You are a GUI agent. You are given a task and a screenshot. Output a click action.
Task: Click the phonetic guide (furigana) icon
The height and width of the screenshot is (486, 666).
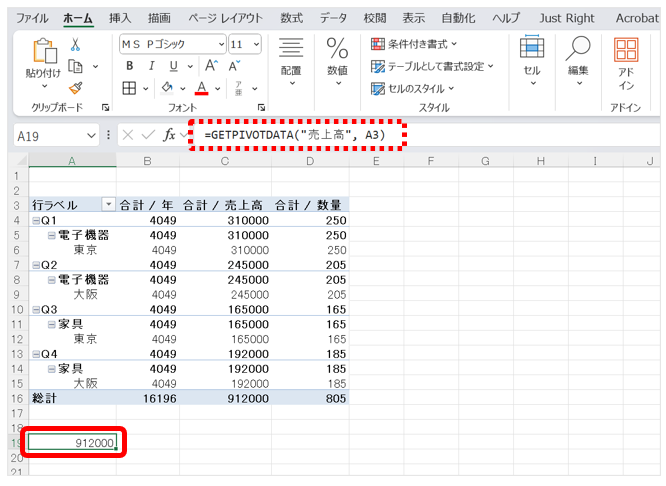[238, 88]
